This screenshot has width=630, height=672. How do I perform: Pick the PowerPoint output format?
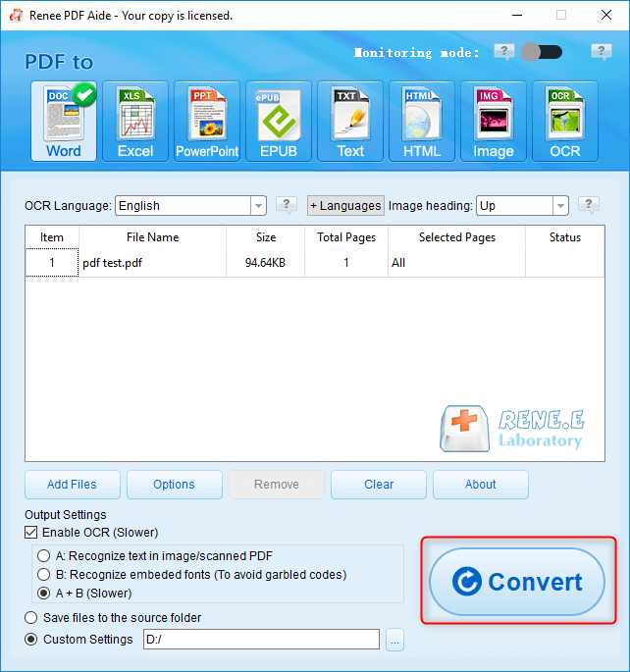pos(207,121)
